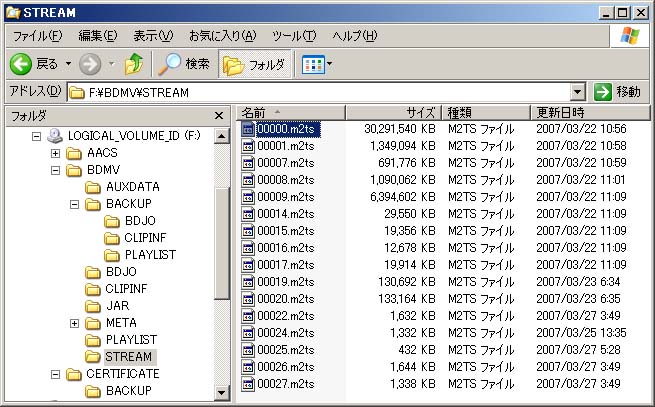Toggle the フォルダ folders pane button
Viewport: 655px width, 407px height.
254,64
